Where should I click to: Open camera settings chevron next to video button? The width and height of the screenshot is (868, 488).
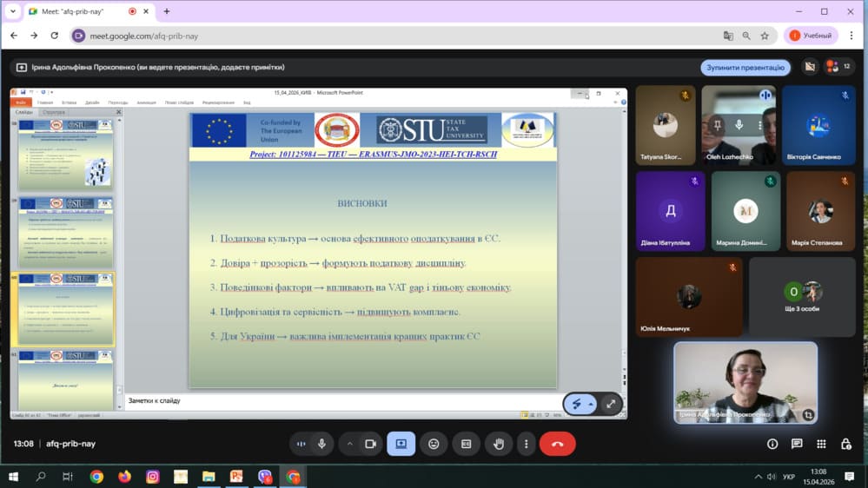(350, 444)
